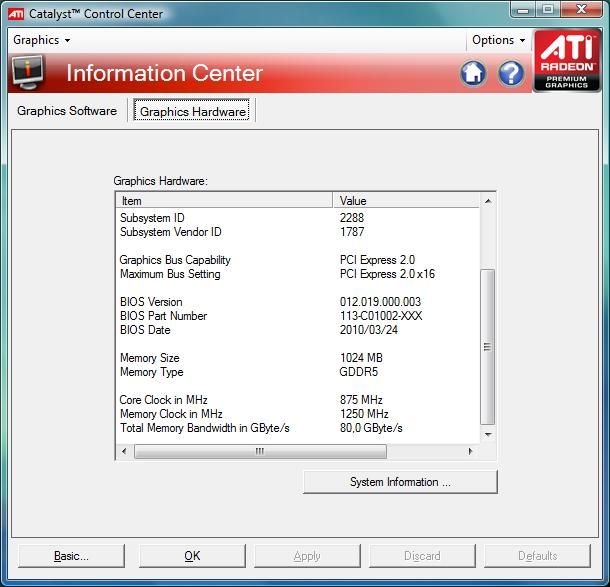Click the Defaults button
Viewport: 610px width, 587px height.
[537, 556]
